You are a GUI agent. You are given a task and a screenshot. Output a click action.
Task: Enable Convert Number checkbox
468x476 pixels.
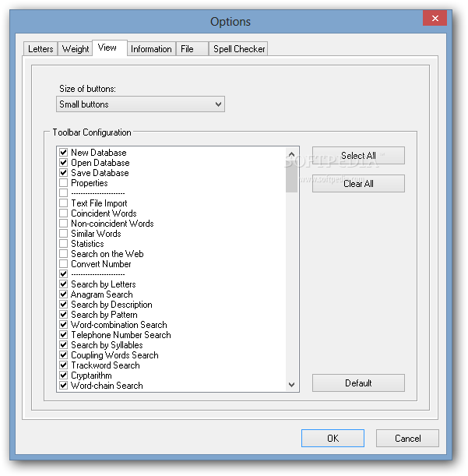63,264
